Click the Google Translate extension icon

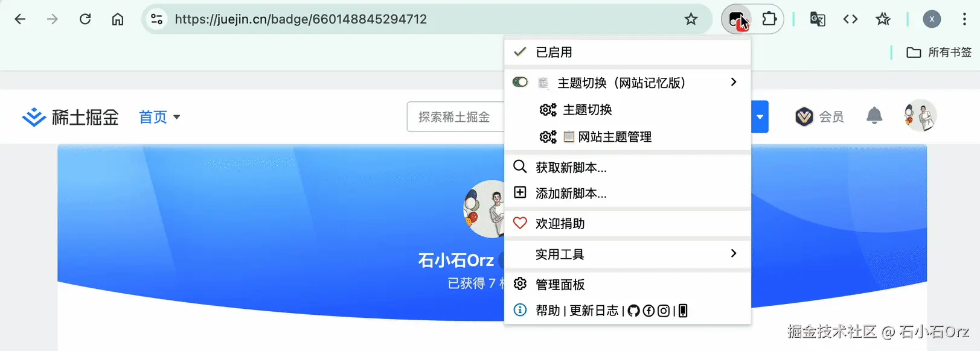coord(818,19)
